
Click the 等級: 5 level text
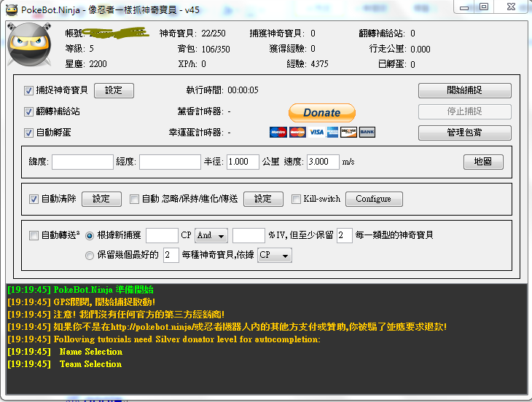pyautogui.click(x=79, y=49)
